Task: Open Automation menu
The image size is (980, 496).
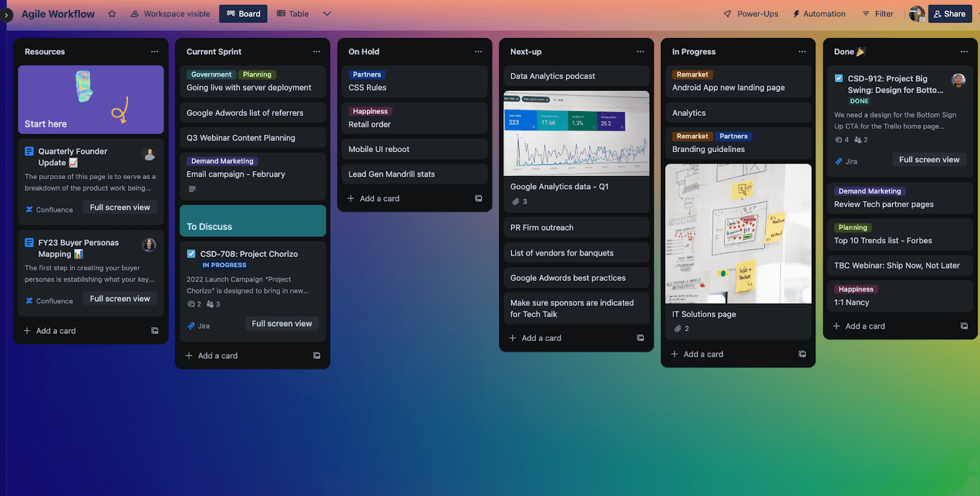Action: coord(819,13)
